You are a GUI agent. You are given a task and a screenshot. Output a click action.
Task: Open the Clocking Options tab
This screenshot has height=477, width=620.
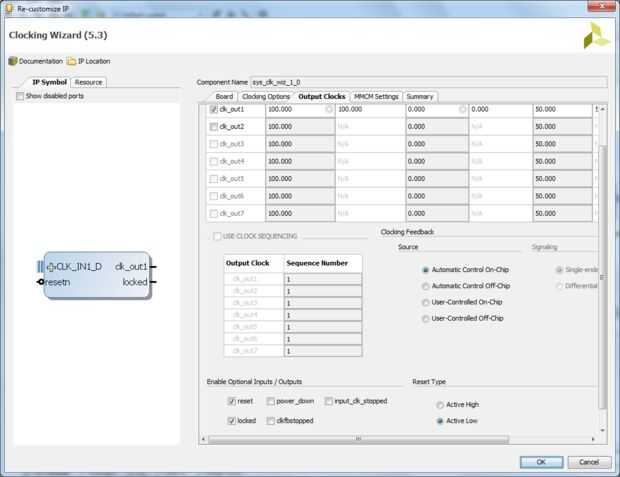coord(266,97)
